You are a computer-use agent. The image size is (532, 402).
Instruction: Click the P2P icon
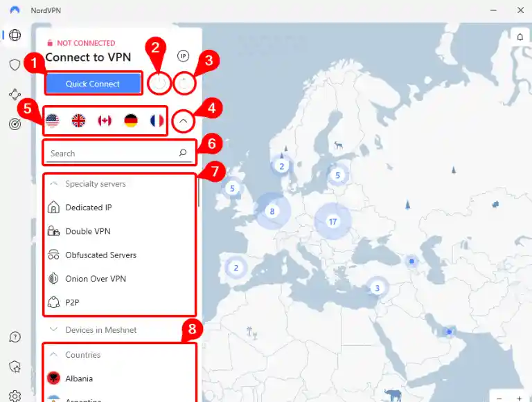(53, 302)
